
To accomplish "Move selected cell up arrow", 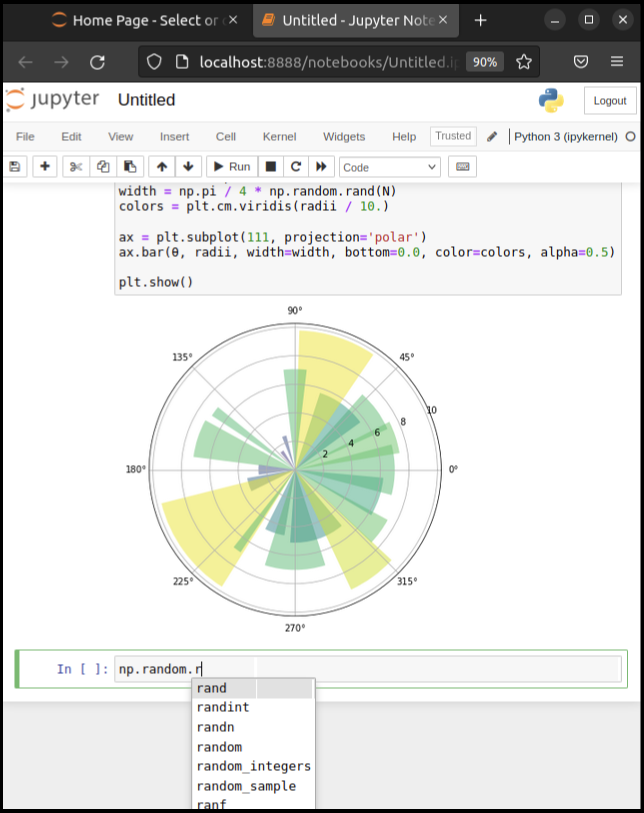I will coord(162,166).
